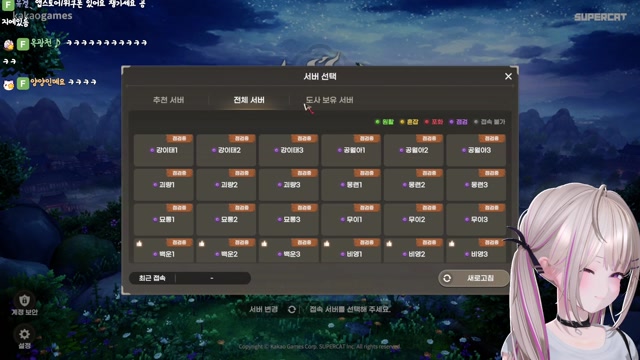This screenshot has width=640, height=360.
Task: Open the 계정 보안 shield icon
Action: (x=24, y=301)
